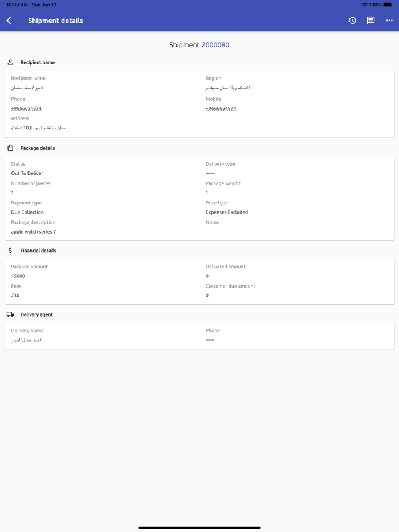Select the Package details section header
Screen dimensions: 399x532
[x=38, y=148]
